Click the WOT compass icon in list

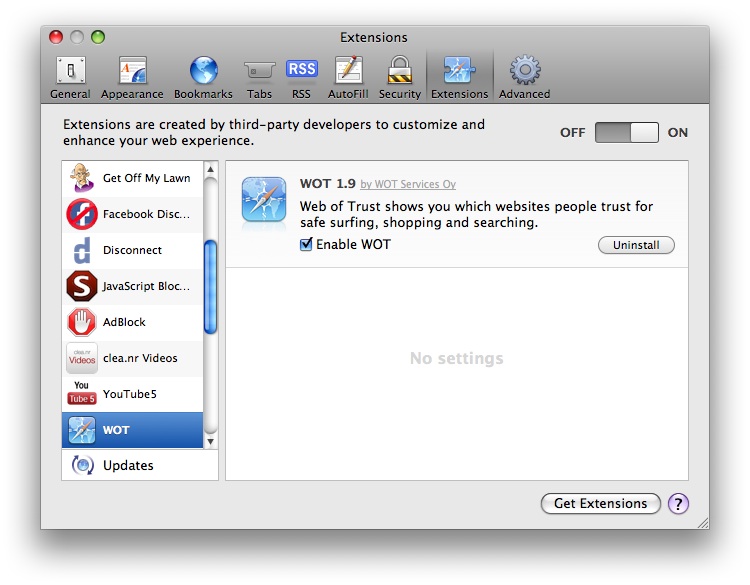pos(82,430)
